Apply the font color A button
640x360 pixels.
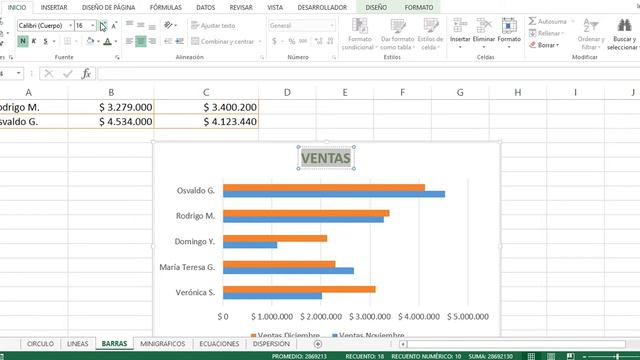(x=107, y=41)
